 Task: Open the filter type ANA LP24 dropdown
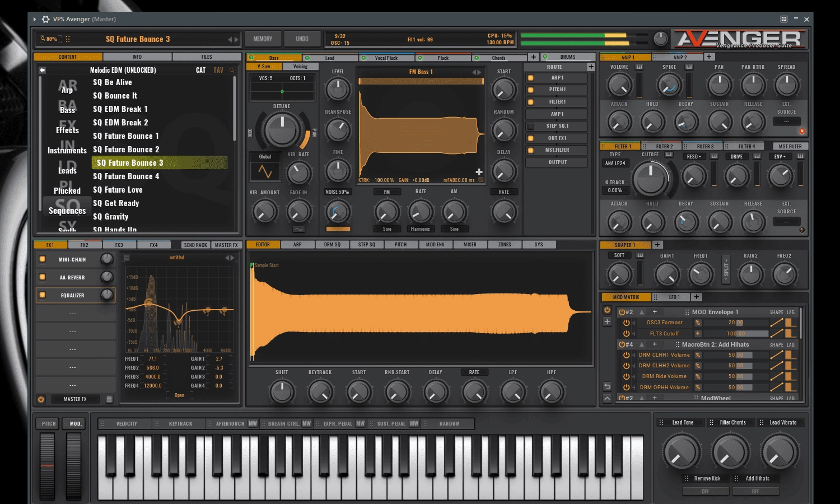coord(615,164)
